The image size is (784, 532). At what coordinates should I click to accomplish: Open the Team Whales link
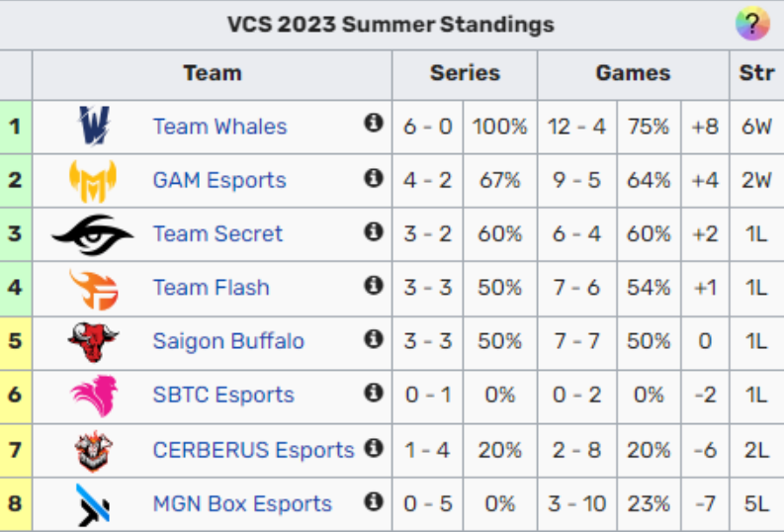click(219, 127)
